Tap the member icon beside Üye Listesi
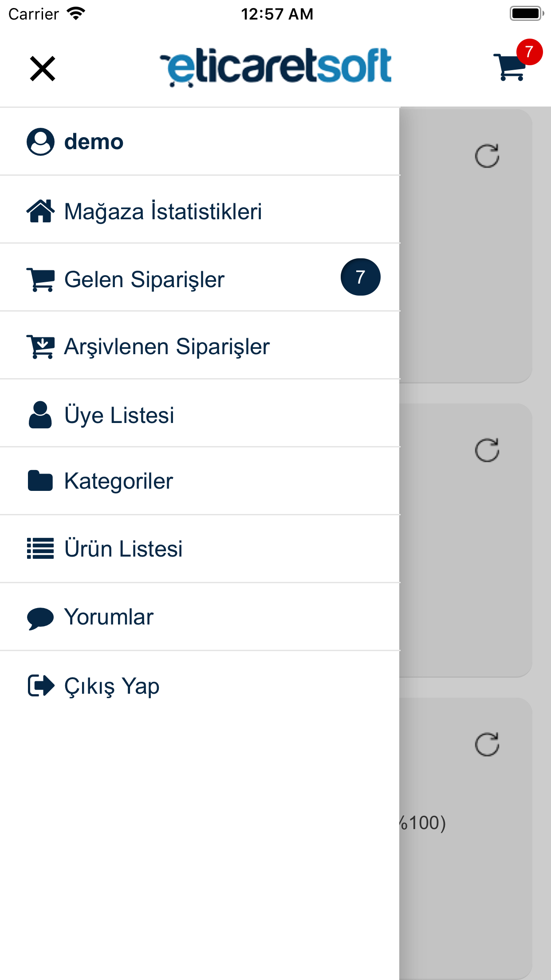 point(40,415)
